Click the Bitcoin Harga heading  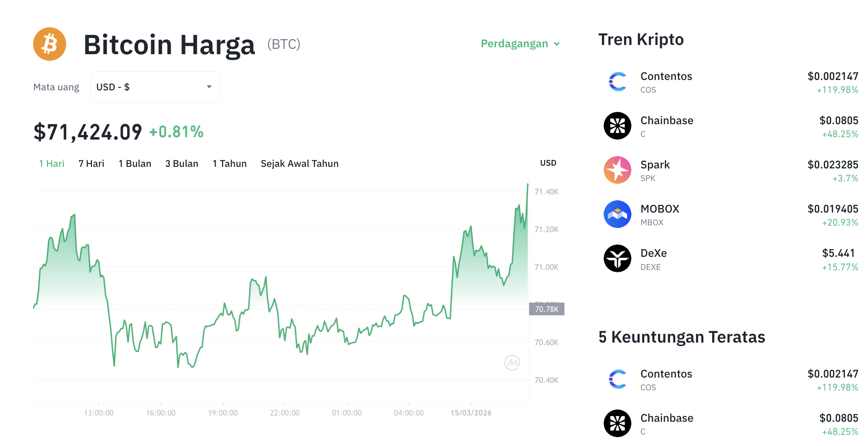tap(169, 44)
